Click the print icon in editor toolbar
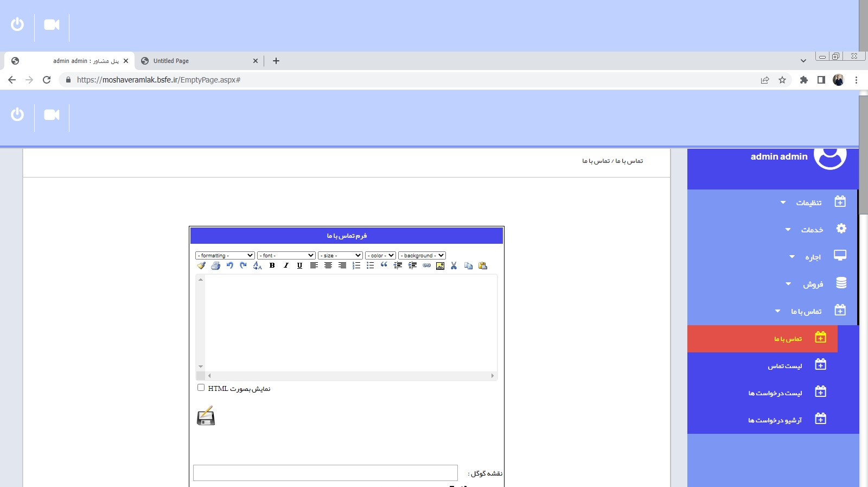Screen dimensions: 868x487 tap(215, 265)
